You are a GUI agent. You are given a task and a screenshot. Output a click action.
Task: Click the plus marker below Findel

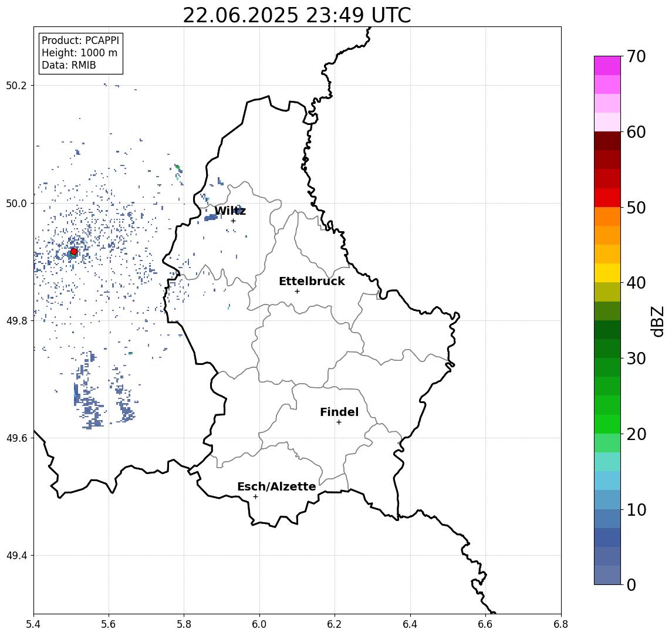[339, 422]
